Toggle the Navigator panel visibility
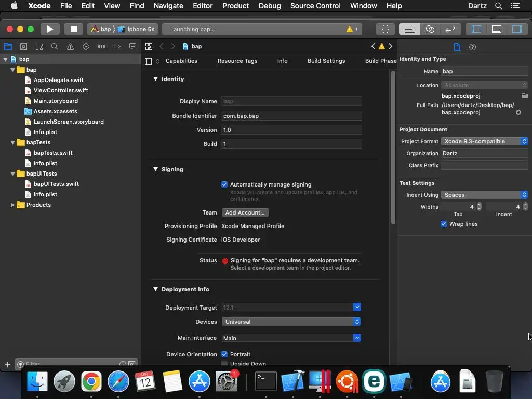 [476, 29]
